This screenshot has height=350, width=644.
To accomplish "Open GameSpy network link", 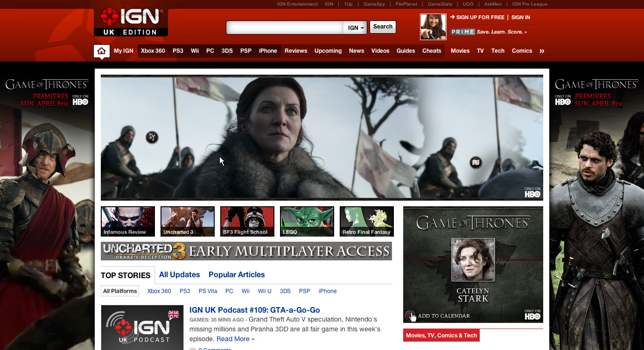I will click(374, 4).
